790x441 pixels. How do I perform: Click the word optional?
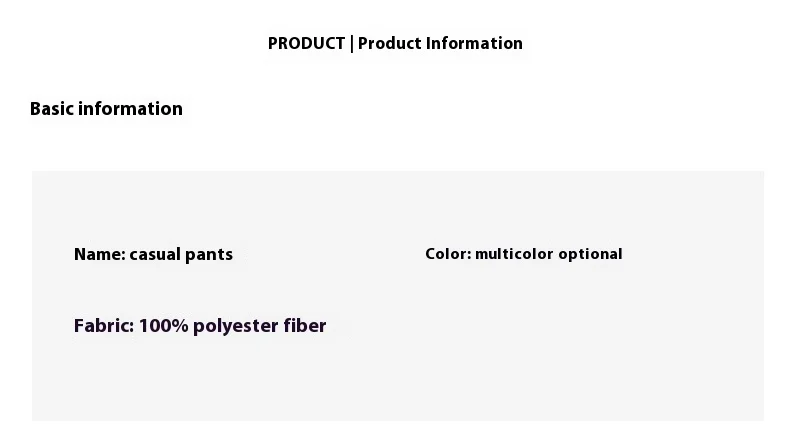[x=590, y=254]
